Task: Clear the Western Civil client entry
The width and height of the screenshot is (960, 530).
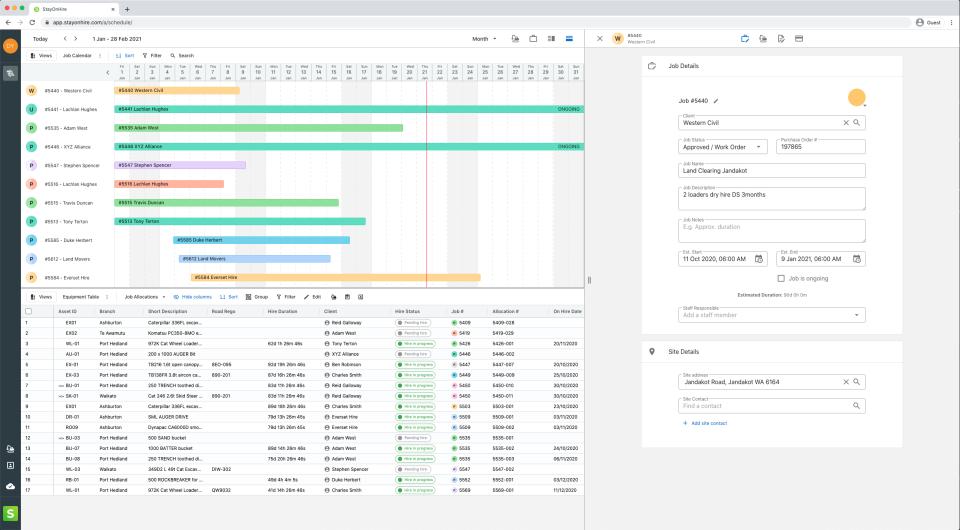Action: coord(845,122)
